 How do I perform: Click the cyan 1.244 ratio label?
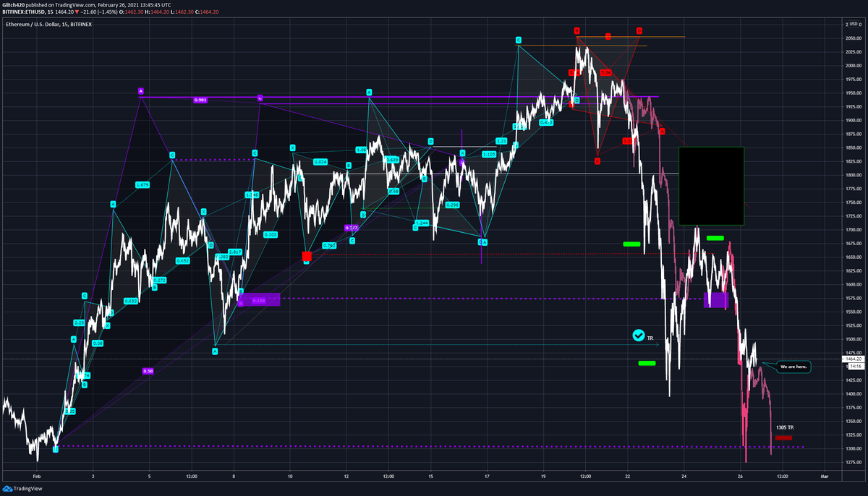coord(423,223)
